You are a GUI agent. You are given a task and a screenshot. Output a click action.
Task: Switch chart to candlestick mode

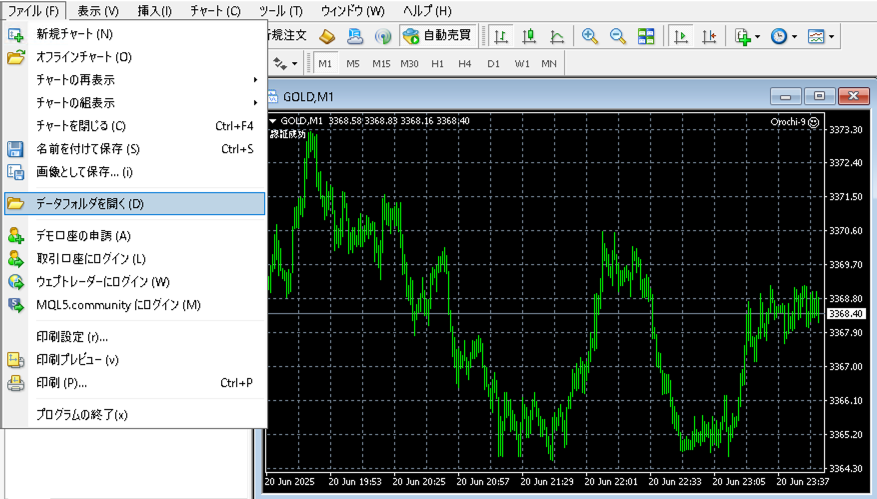pyautogui.click(x=529, y=37)
